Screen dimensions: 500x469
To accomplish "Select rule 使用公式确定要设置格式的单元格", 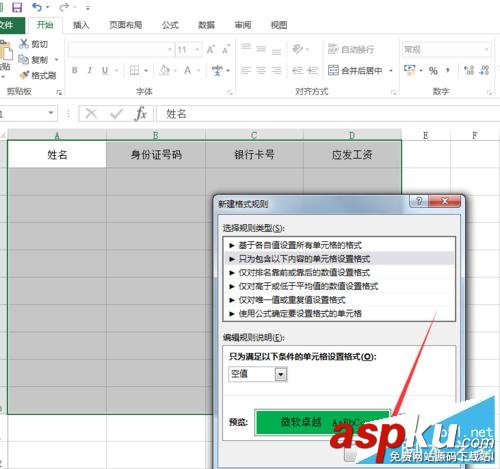I will (339, 313).
